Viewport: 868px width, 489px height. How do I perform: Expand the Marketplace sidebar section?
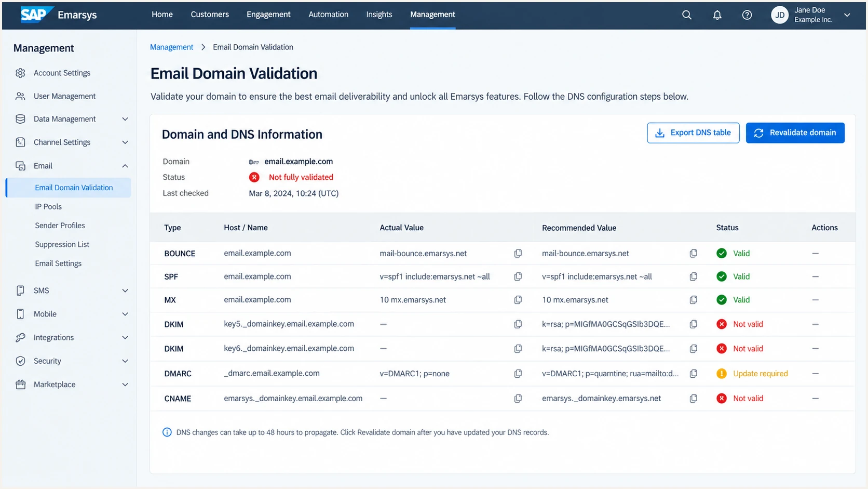pyautogui.click(x=125, y=385)
